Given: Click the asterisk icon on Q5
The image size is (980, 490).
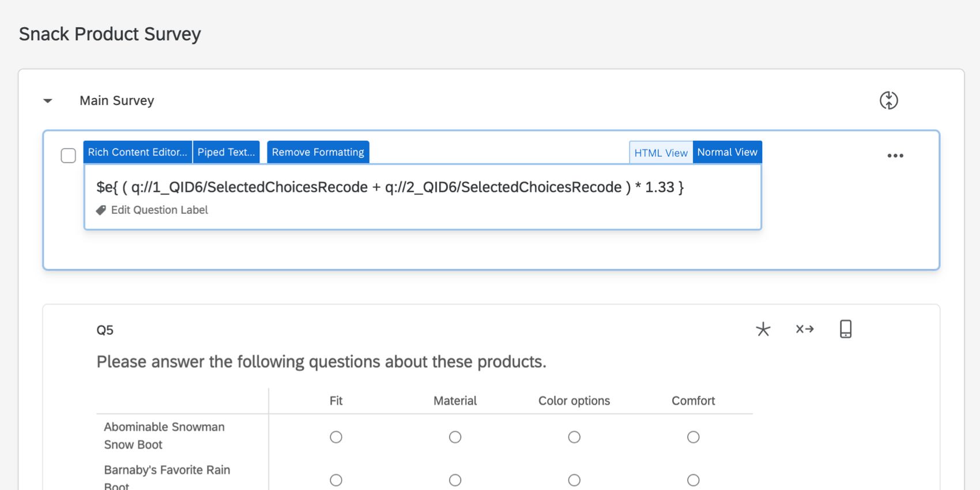Looking at the screenshot, I should (x=763, y=329).
